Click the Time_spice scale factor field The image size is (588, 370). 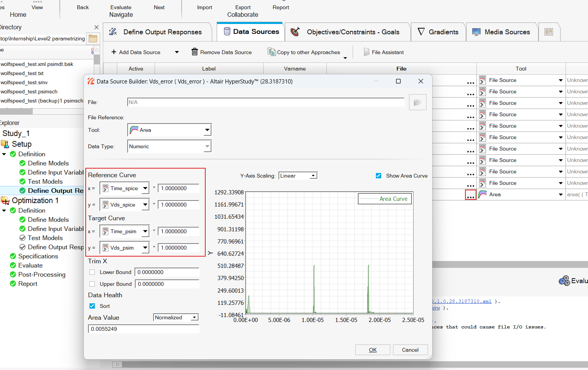[x=179, y=188]
